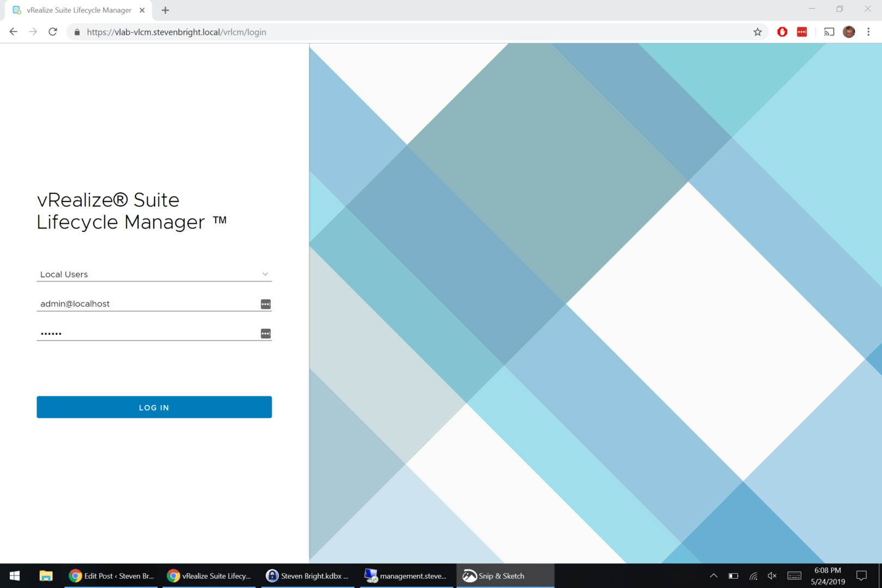Switch to Edit Post Chrome taskbar window
This screenshot has height=588, width=882.
[x=112, y=576]
